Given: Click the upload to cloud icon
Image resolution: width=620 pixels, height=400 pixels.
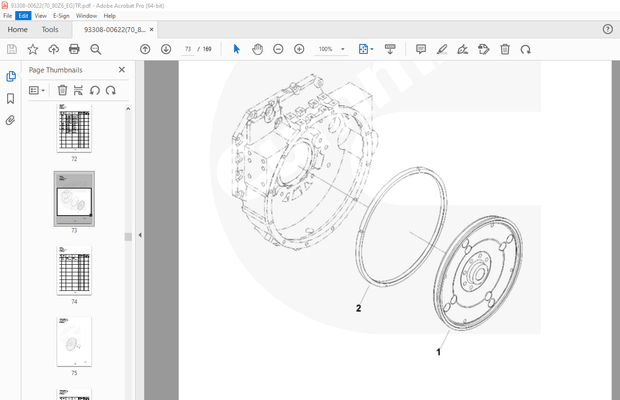Looking at the screenshot, I should pyautogui.click(x=53, y=49).
